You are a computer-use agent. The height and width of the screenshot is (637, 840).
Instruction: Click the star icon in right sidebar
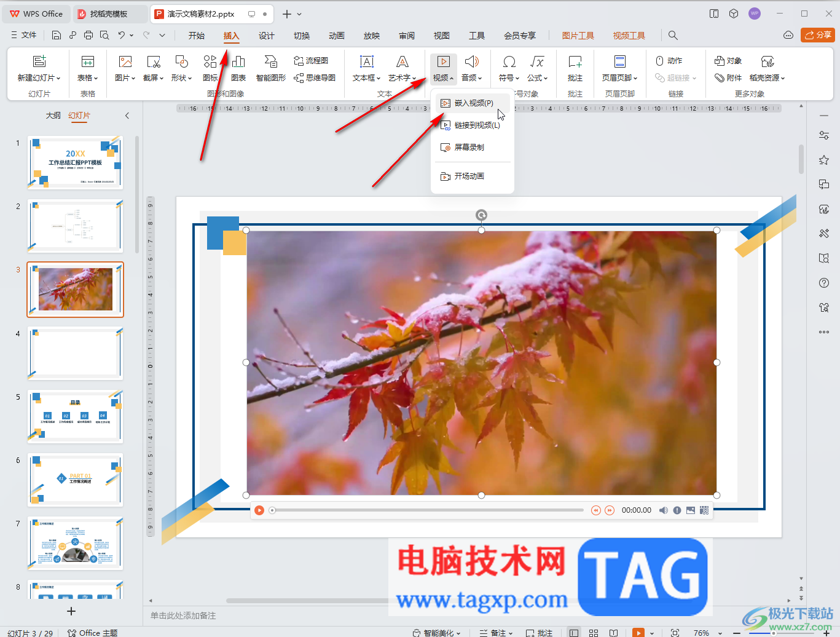(x=824, y=160)
